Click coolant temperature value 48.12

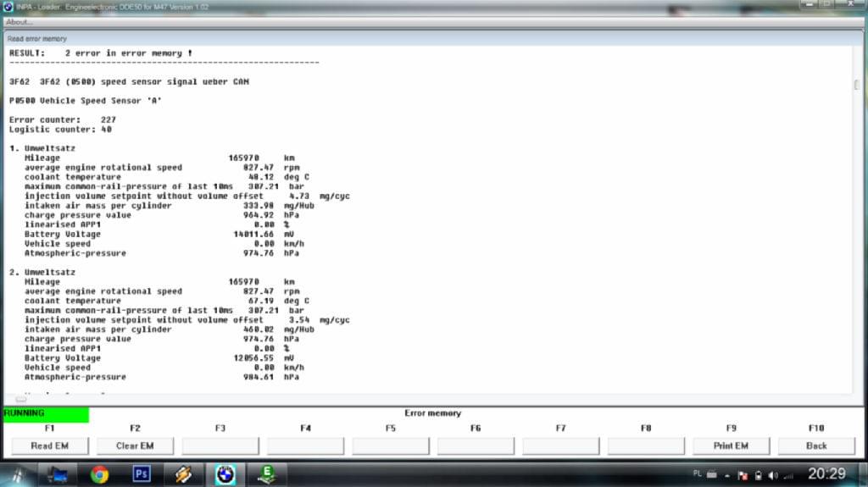tap(261, 177)
